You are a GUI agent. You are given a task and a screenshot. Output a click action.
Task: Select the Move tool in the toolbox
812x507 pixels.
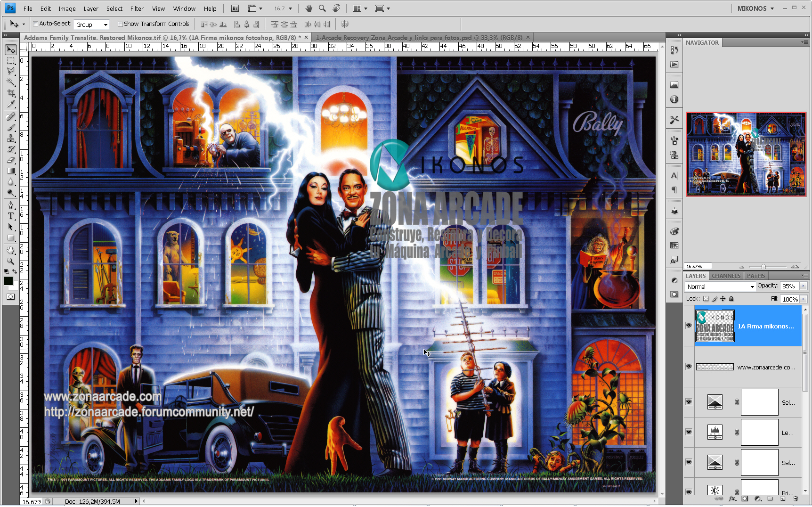[x=11, y=50]
